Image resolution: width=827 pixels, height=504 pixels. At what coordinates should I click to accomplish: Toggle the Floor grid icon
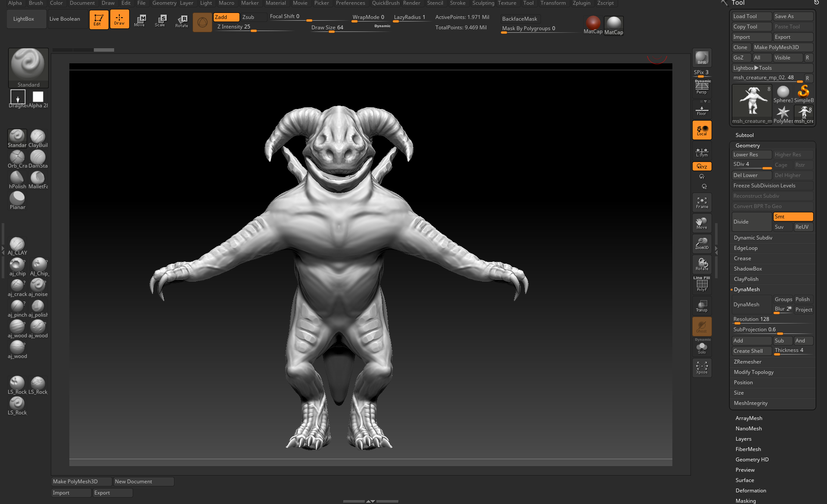702,109
